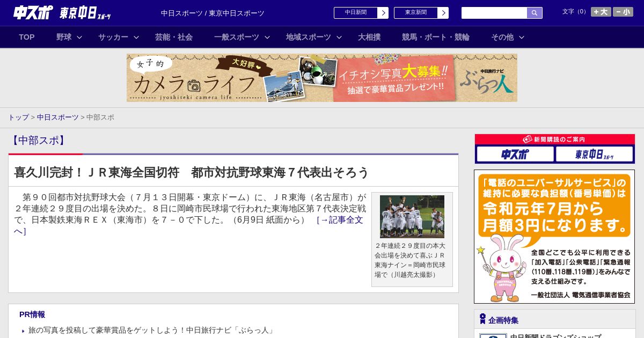644x338 pixels.
Task: Open the 一般スポーツ menu
Action: point(237,37)
